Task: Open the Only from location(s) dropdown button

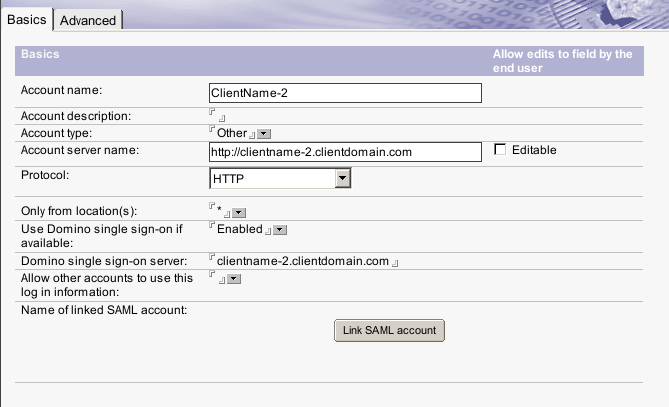Action: (239, 212)
